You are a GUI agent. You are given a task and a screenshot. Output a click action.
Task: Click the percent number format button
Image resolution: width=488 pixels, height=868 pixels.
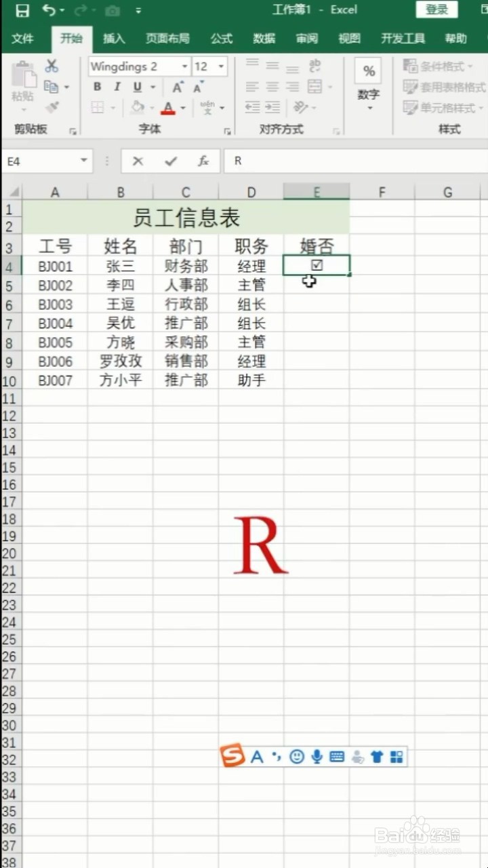(x=369, y=71)
